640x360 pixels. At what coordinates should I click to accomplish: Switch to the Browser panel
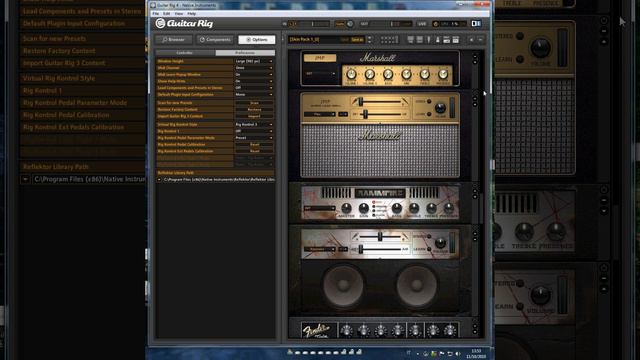tap(173, 40)
